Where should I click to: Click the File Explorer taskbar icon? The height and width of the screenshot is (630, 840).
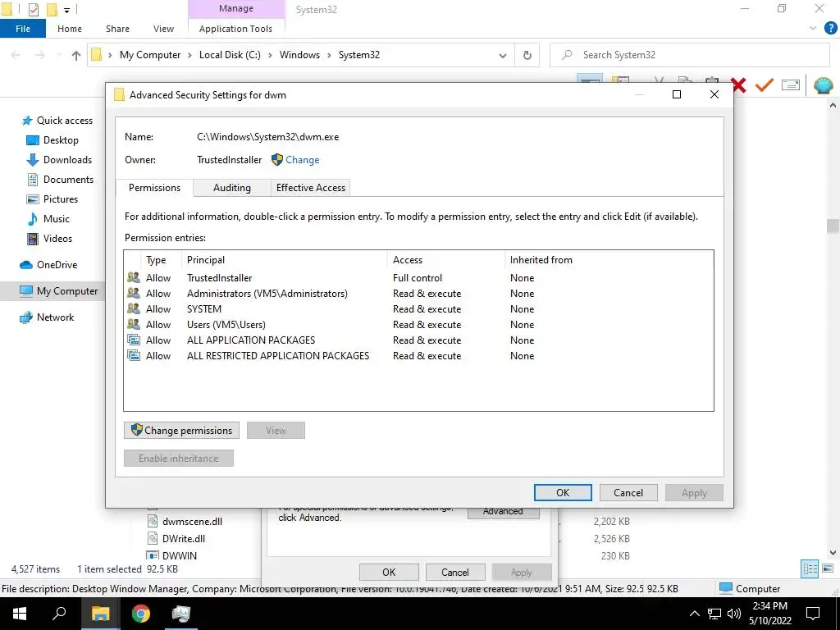tap(100, 614)
